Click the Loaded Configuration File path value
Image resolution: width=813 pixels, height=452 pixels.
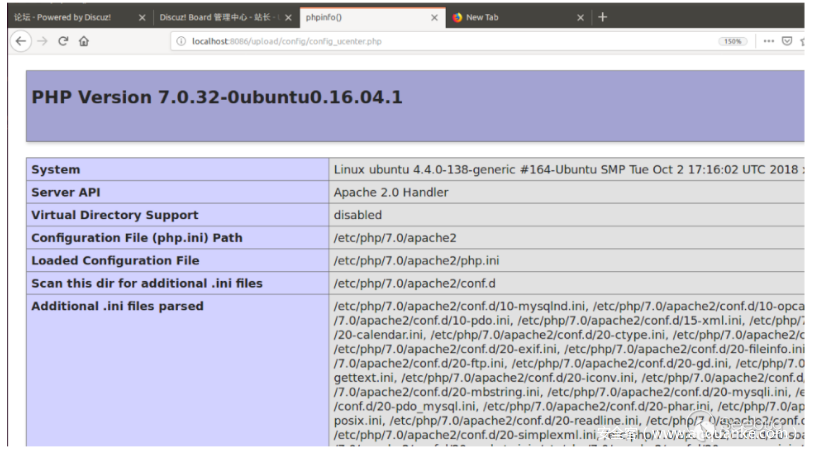click(x=416, y=261)
